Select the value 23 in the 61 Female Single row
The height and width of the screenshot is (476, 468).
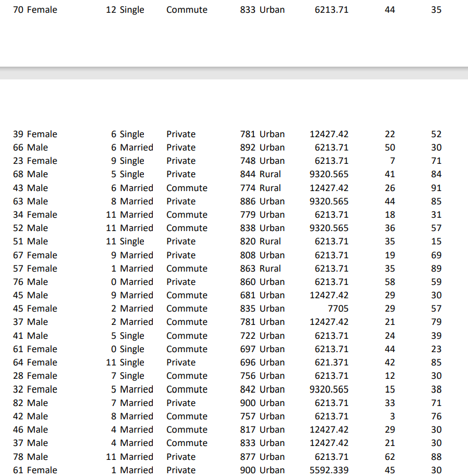click(436, 349)
